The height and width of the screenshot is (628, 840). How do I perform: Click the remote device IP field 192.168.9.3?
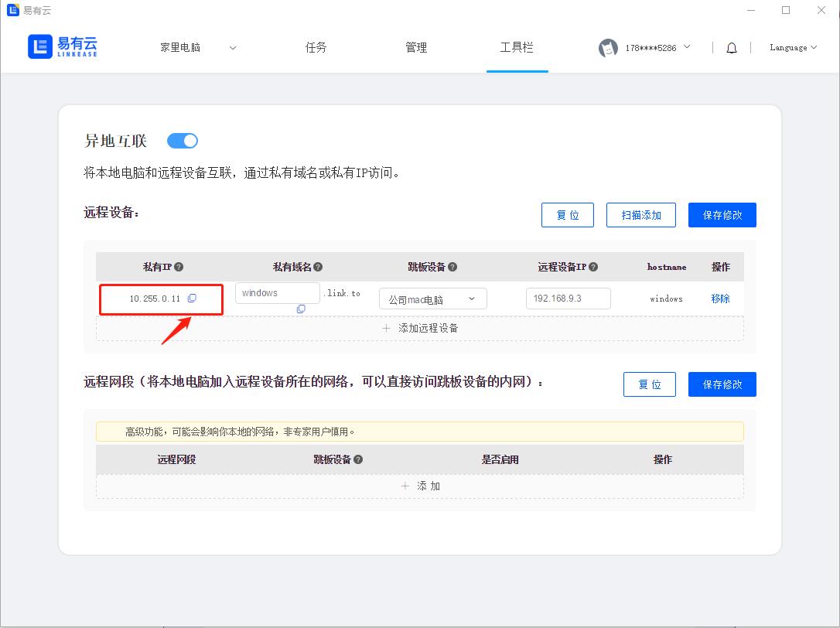coord(569,299)
